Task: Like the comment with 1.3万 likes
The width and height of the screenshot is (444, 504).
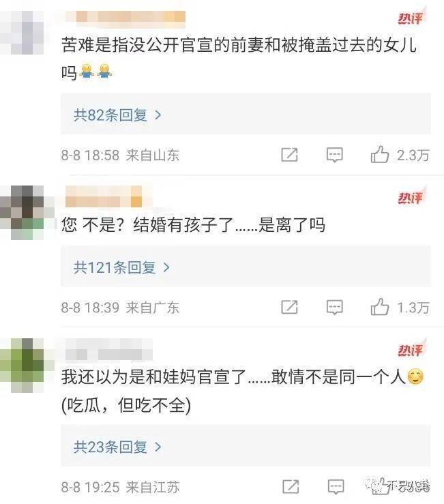Action: point(380,307)
